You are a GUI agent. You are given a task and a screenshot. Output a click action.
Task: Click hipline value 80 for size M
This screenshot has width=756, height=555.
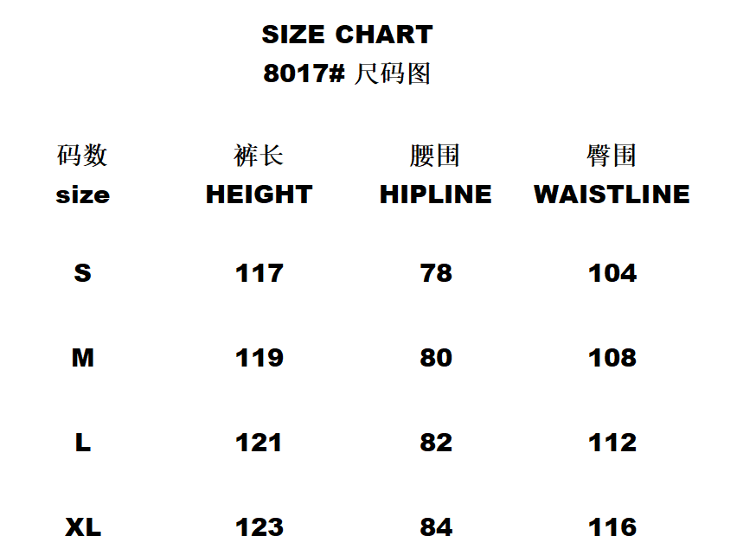[x=435, y=358]
